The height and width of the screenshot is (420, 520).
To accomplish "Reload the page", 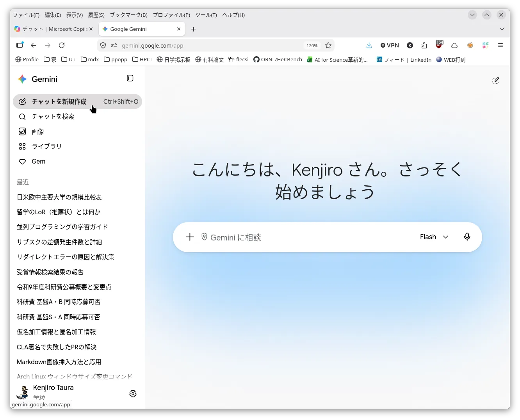I will (x=62, y=45).
